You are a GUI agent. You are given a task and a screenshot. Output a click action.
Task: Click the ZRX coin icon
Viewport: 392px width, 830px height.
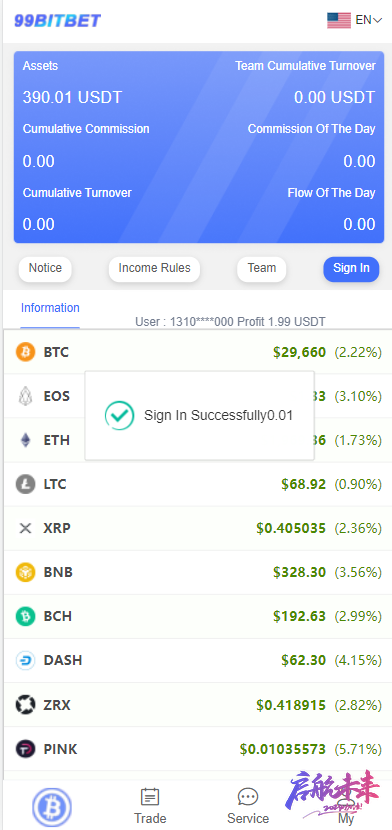click(x=25, y=705)
